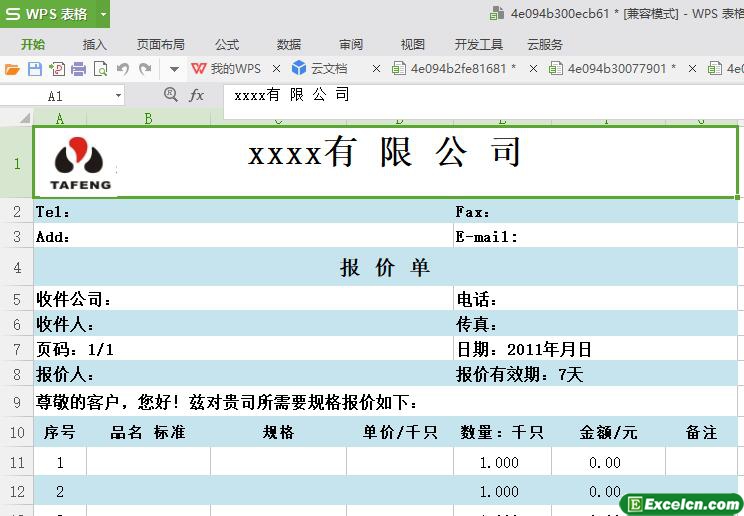Select row 4 header

click(x=17, y=268)
